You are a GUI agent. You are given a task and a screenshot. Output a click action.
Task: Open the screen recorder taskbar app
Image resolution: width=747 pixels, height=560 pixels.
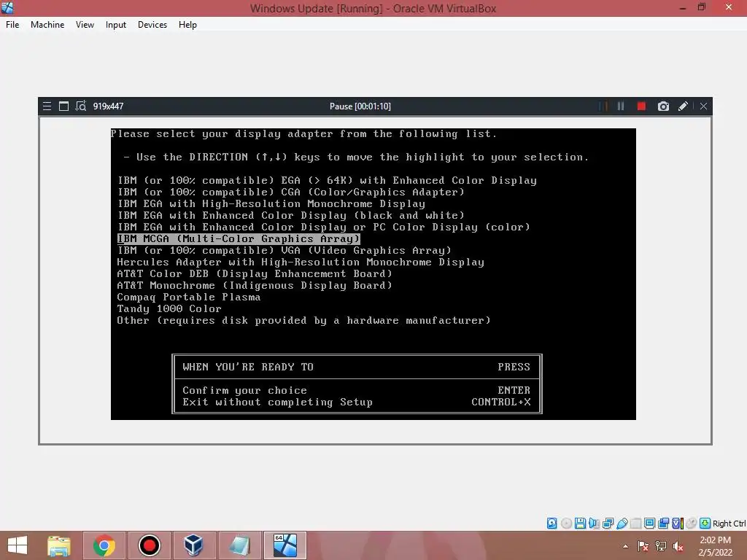click(x=149, y=545)
